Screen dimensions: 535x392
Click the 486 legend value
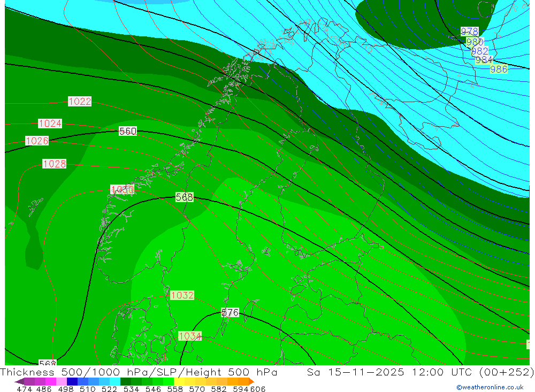pyautogui.click(x=44, y=389)
